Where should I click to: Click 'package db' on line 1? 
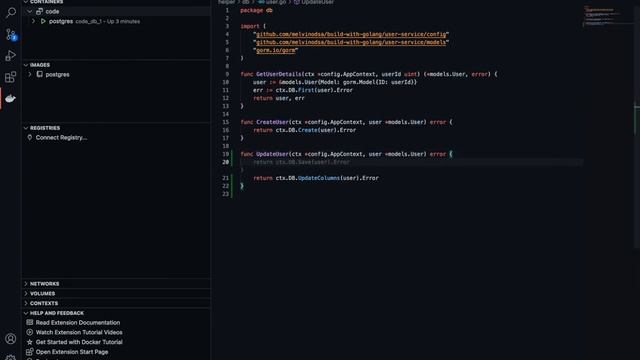pos(256,10)
